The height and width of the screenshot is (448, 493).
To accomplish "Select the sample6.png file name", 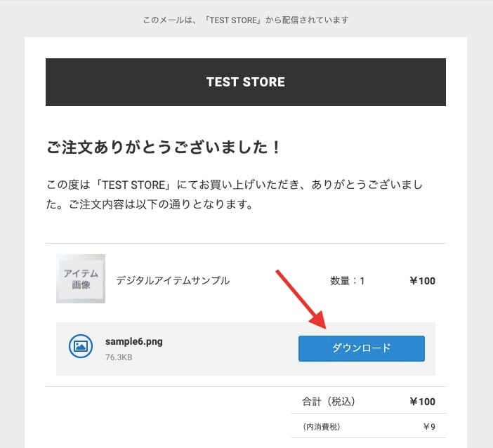I will click(x=134, y=342).
